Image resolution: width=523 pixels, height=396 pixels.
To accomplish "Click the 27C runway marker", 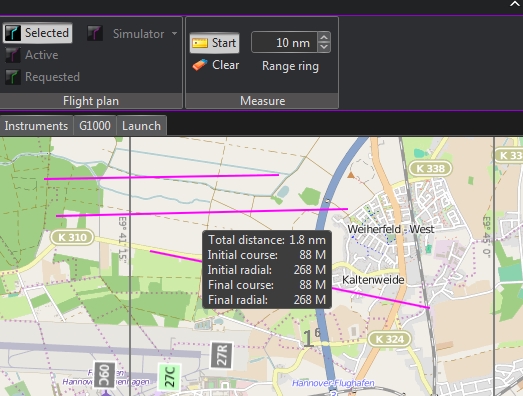I will pyautogui.click(x=170, y=377).
